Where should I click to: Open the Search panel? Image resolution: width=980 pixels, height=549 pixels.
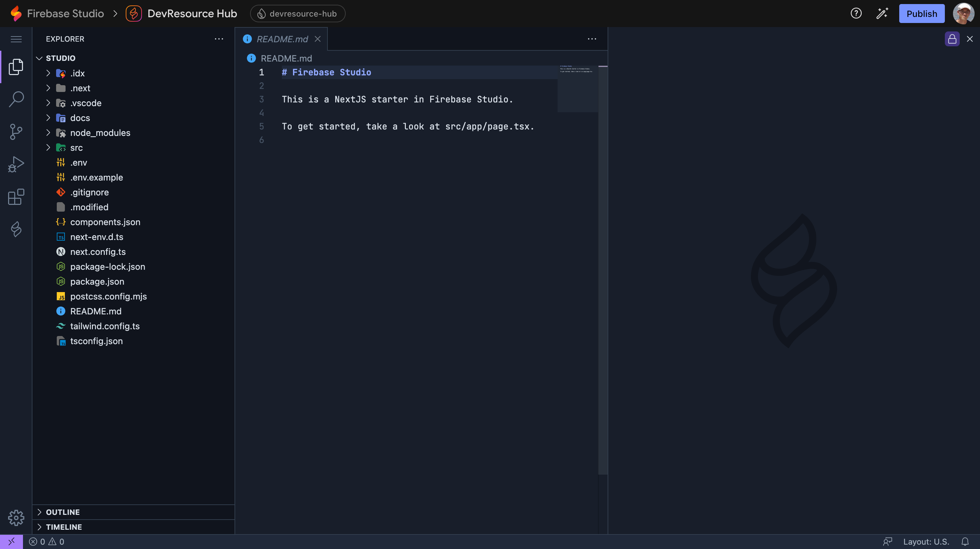16,99
